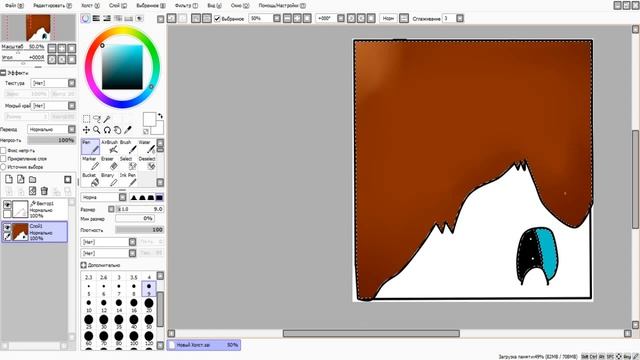
Task: Toggle the color wheel panel button
Action: (x=86, y=18)
